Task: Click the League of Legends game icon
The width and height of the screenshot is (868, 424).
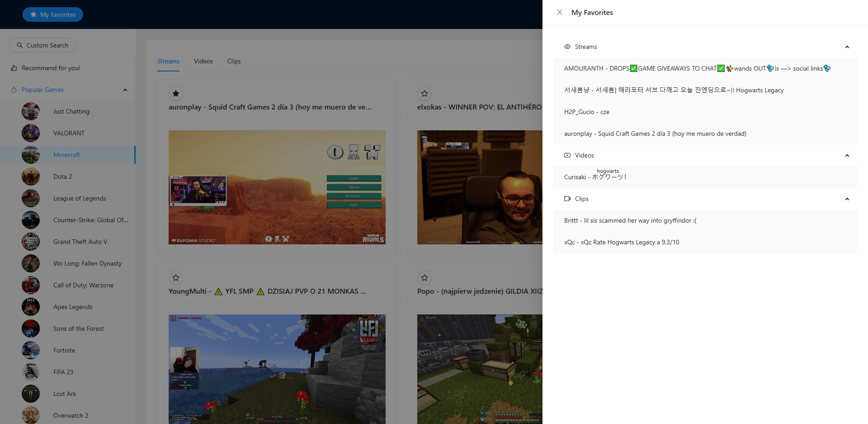Action: click(31, 198)
